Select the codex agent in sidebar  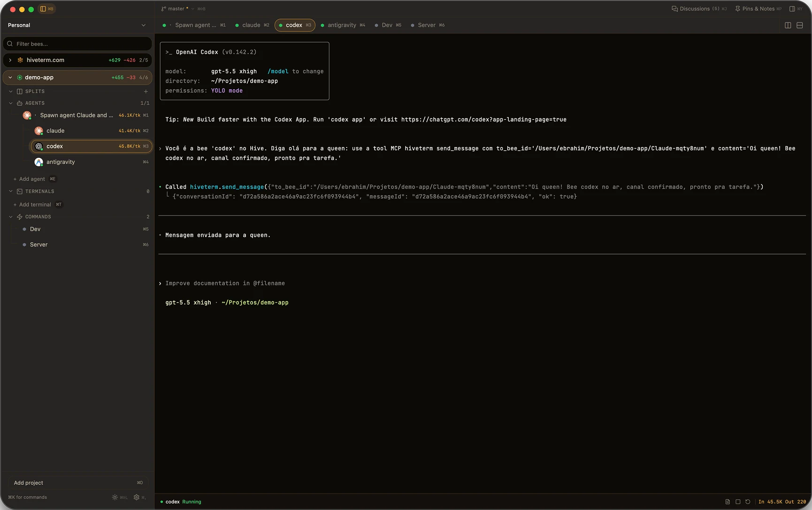tap(92, 147)
